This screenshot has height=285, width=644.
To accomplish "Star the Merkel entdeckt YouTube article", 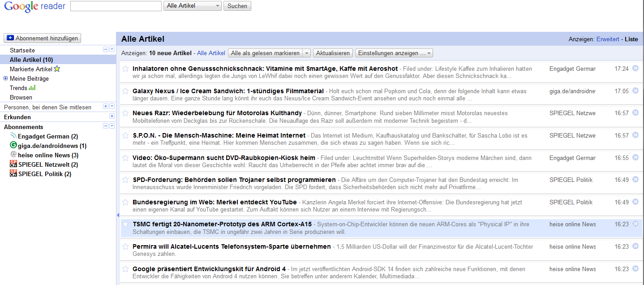I will [x=125, y=202].
